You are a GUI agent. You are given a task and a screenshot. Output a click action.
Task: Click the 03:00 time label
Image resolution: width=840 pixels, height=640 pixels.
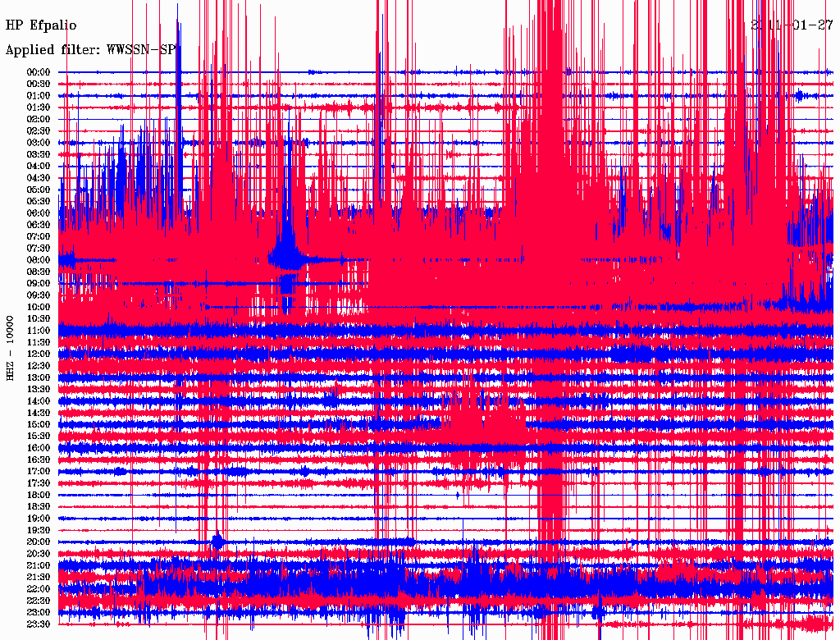pyautogui.click(x=39, y=143)
